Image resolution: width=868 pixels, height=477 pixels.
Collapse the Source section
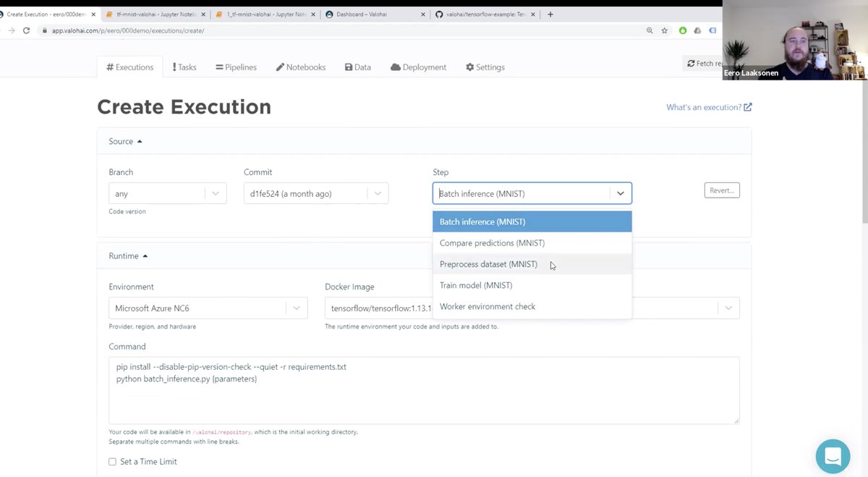(139, 141)
